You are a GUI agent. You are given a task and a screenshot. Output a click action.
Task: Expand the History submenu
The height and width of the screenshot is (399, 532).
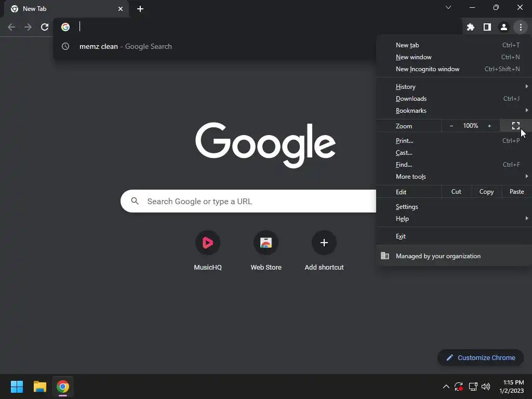point(454,87)
